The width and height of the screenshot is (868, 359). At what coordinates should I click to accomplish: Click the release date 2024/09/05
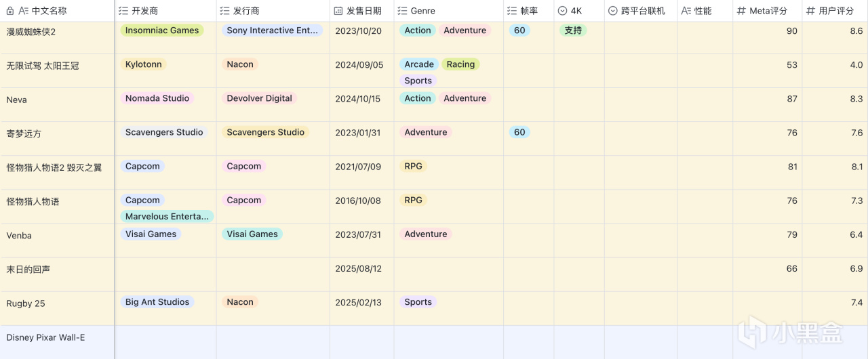point(359,65)
